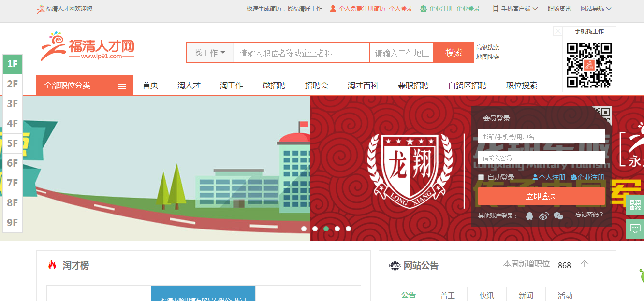Open the green chat feedback side widget

635,229
